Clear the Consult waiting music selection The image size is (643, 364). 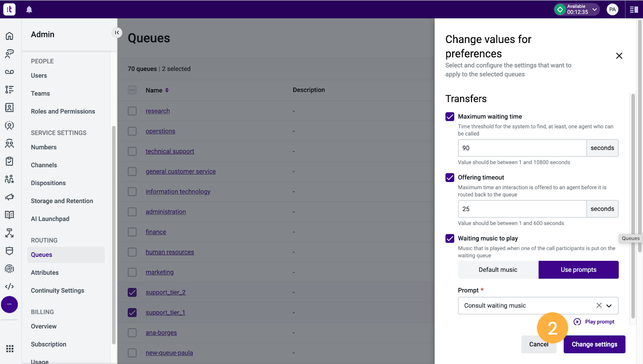pos(599,305)
